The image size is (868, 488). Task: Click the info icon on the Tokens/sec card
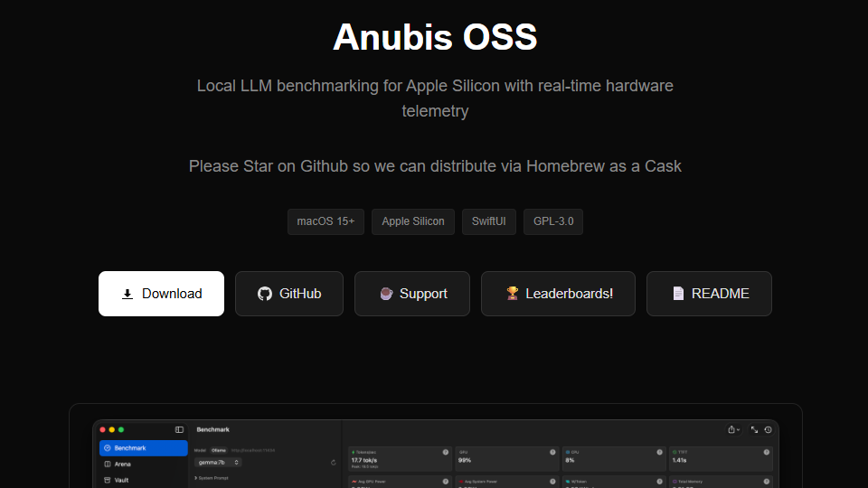pos(445,452)
